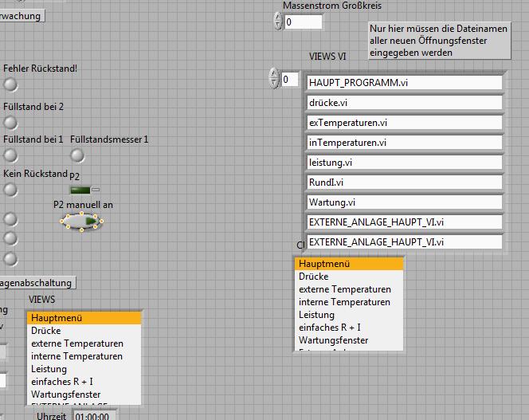
Task: Click the button ending in 'rwachung'
Action: (x=22, y=16)
